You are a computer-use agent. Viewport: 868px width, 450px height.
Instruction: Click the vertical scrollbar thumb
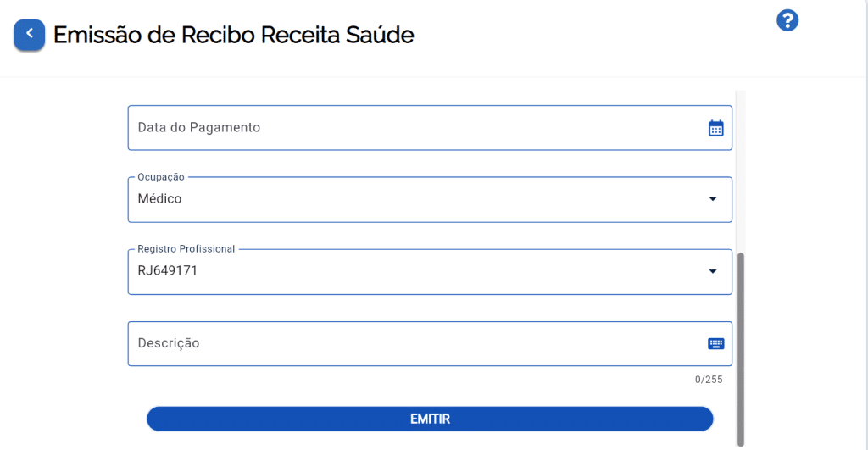pyautogui.click(x=740, y=347)
